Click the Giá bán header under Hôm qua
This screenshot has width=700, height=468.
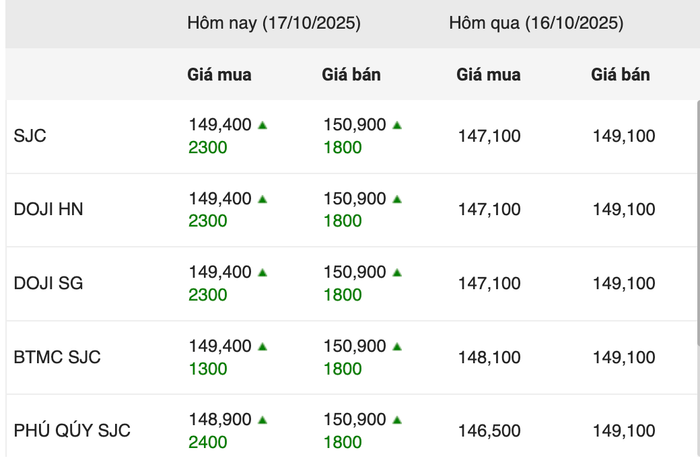point(620,75)
